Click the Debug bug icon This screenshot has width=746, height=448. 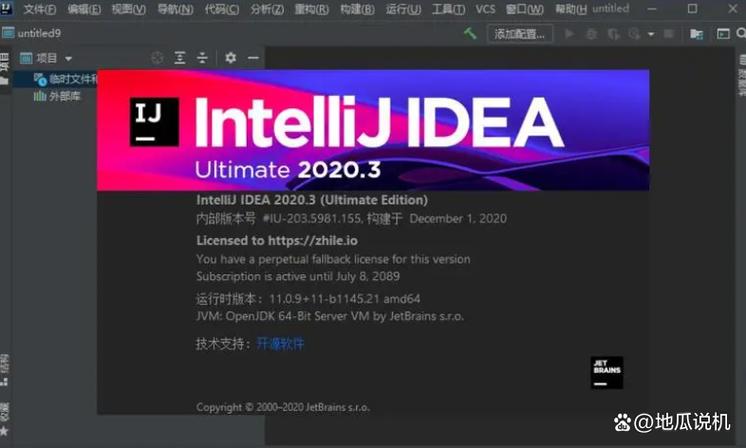point(591,34)
